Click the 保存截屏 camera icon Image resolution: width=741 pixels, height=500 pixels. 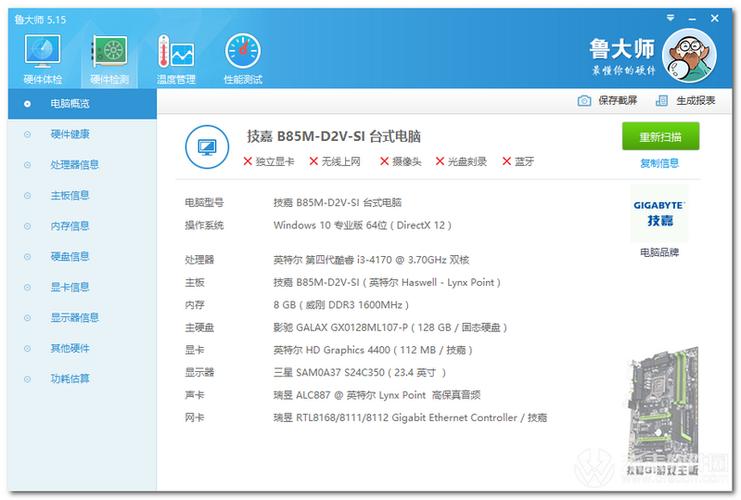coord(584,101)
